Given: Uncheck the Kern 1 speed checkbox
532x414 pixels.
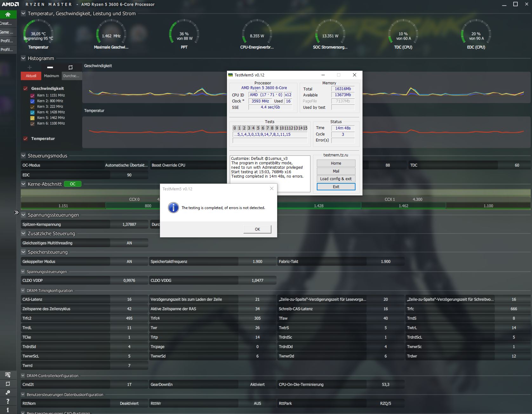Looking at the screenshot, I should tap(32, 95).
